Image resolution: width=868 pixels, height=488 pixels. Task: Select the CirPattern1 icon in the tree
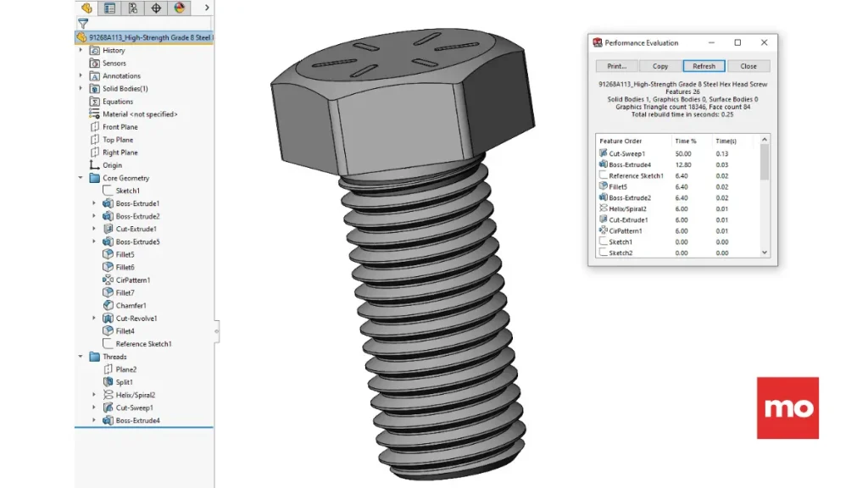(x=108, y=280)
